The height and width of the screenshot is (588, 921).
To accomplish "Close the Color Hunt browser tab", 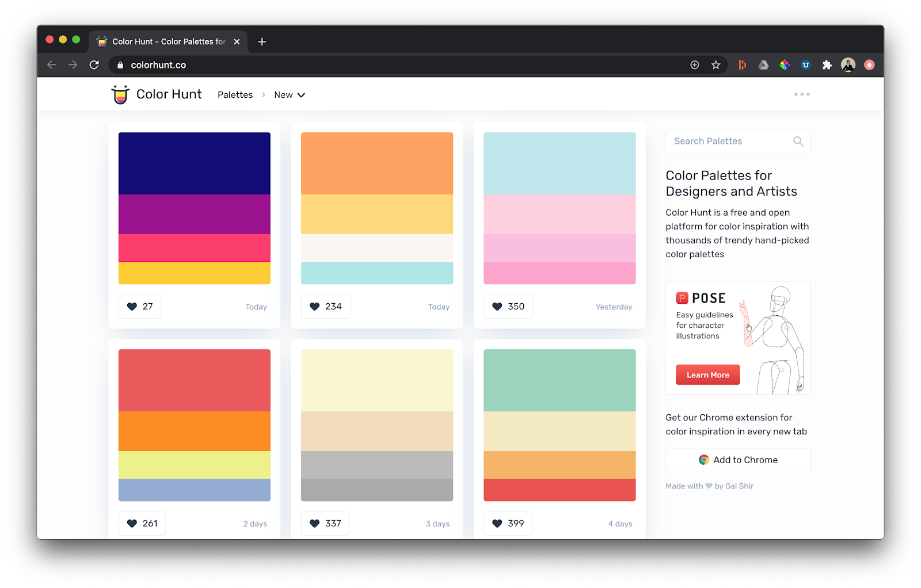I will (x=237, y=41).
